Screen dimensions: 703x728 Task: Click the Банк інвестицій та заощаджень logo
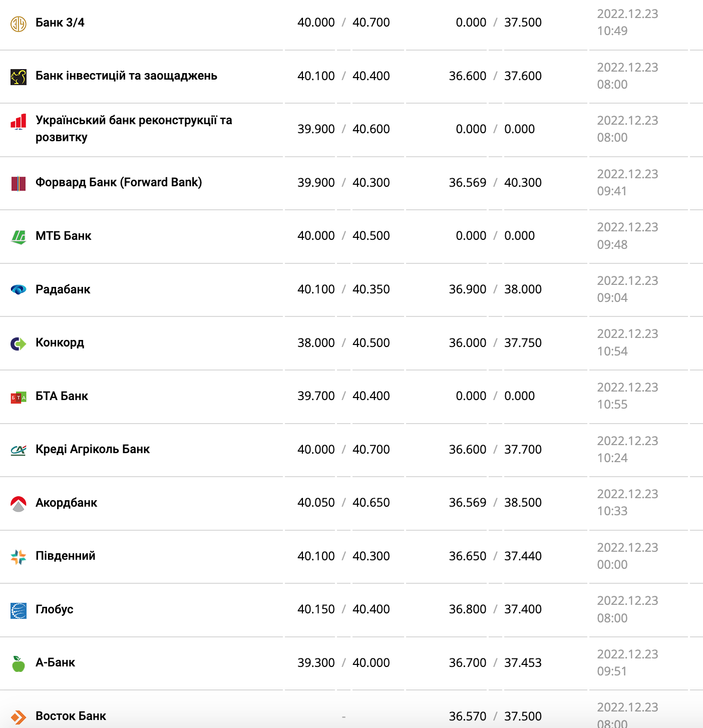[x=19, y=77]
